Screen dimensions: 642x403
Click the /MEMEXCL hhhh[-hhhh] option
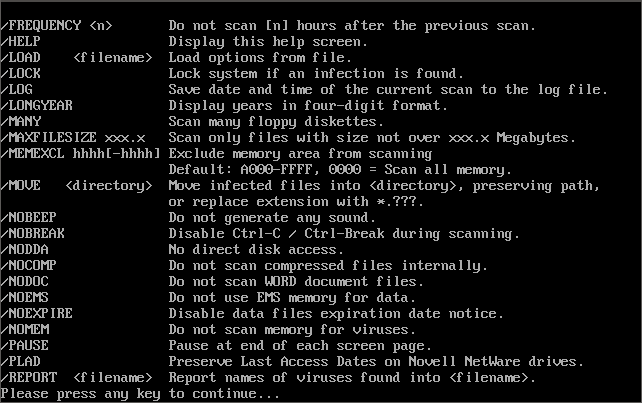tap(80, 153)
